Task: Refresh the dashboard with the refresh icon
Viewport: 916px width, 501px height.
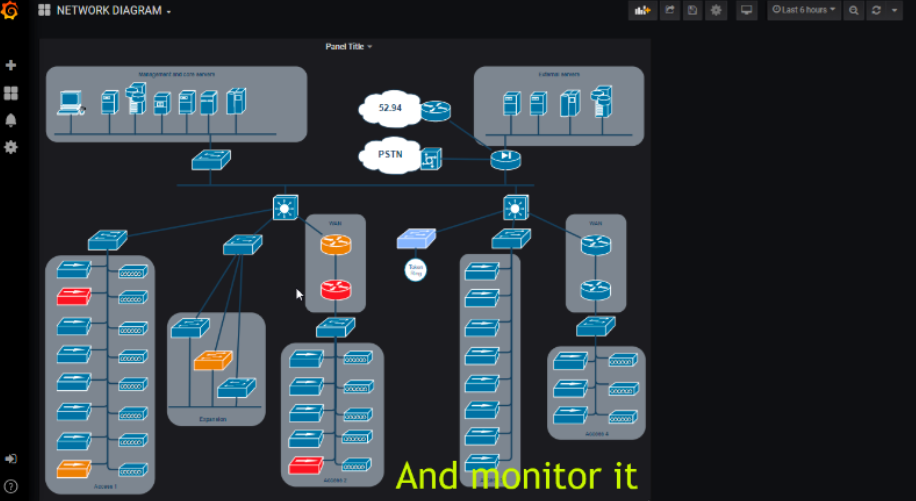Action: tap(876, 10)
